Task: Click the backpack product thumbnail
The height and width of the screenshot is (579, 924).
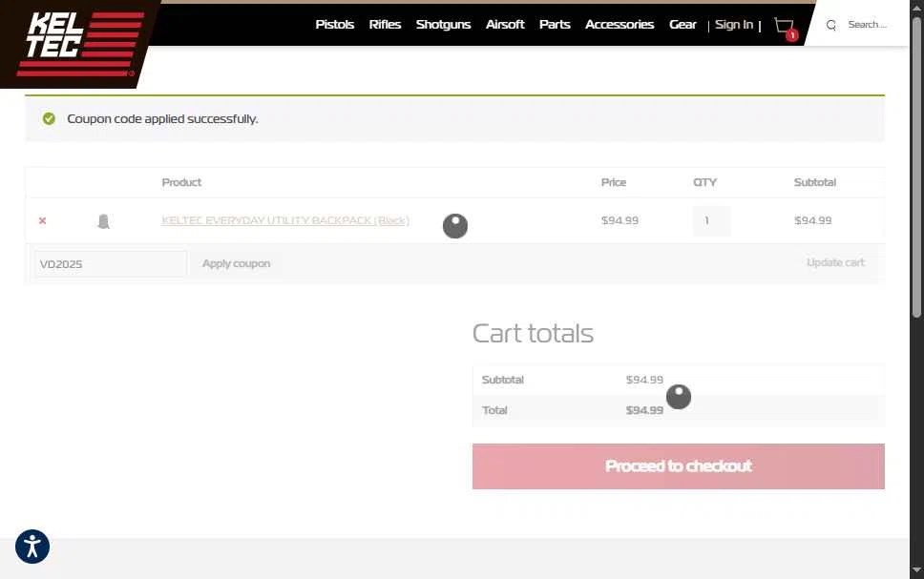Action: pyautogui.click(x=103, y=221)
